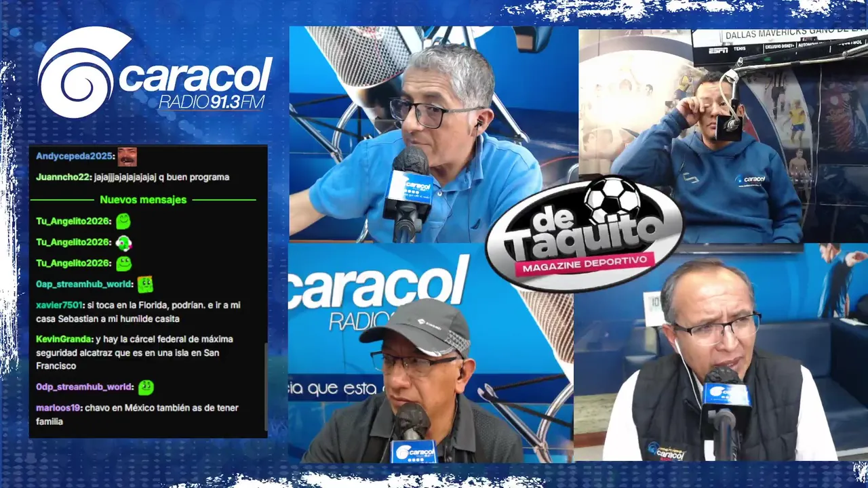Select the KevinGranda chat username
Viewport: 868px width, 488px height.
coord(64,340)
